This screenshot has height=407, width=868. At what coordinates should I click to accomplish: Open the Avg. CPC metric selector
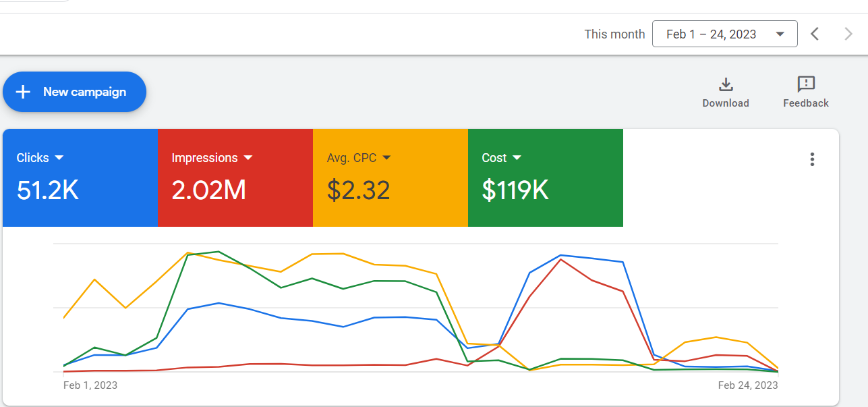point(387,157)
